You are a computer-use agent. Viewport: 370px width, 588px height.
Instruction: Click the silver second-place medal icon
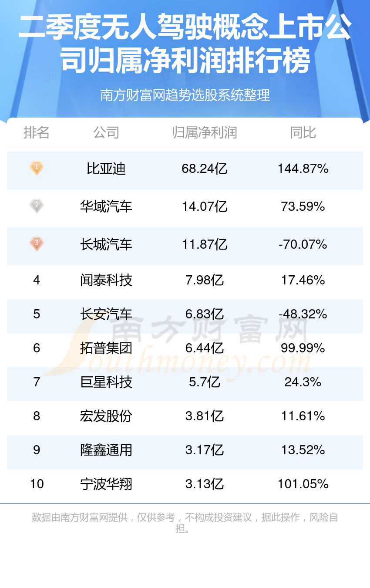pos(37,206)
